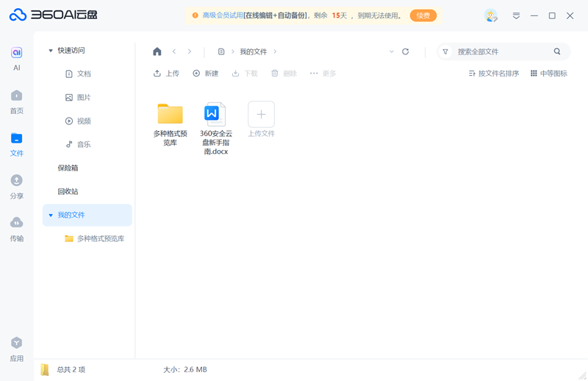
Task: Select 保险箱 in the left panel
Action: [68, 168]
